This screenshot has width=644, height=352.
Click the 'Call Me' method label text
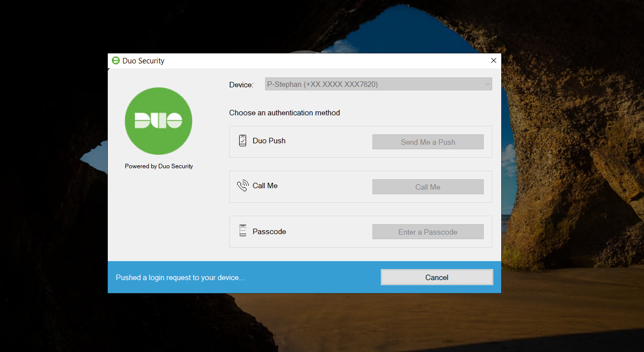pyautogui.click(x=265, y=186)
